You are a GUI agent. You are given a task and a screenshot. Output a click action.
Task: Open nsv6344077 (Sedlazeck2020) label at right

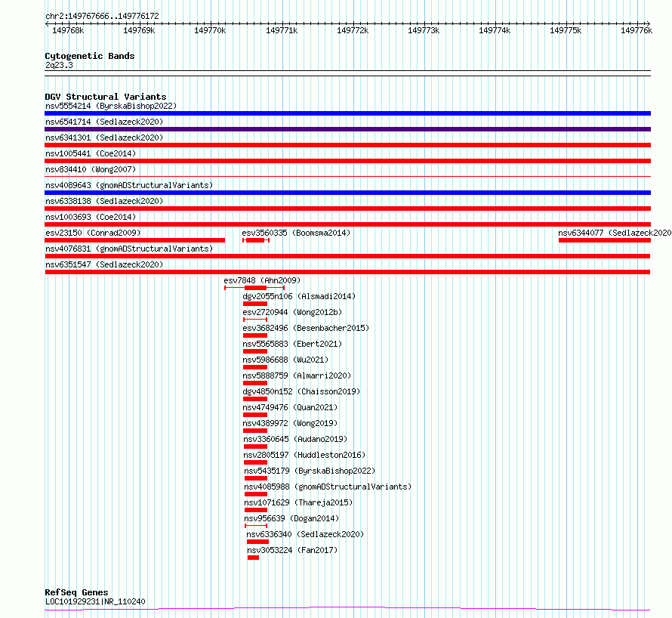[615, 233]
